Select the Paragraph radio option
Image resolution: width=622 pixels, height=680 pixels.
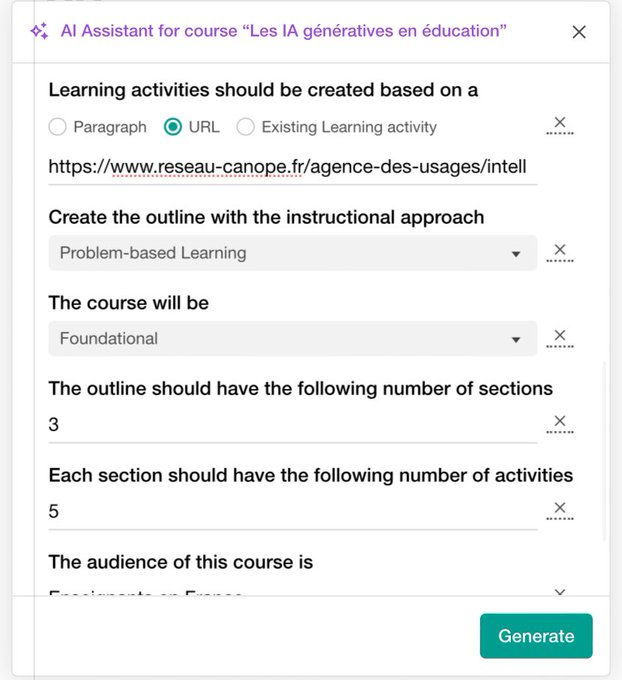pyautogui.click(x=58, y=127)
